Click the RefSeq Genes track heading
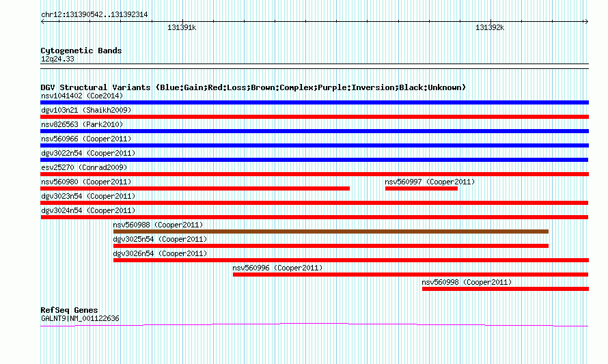This screenshot has height=364, width=608. (x=69, y=310)
